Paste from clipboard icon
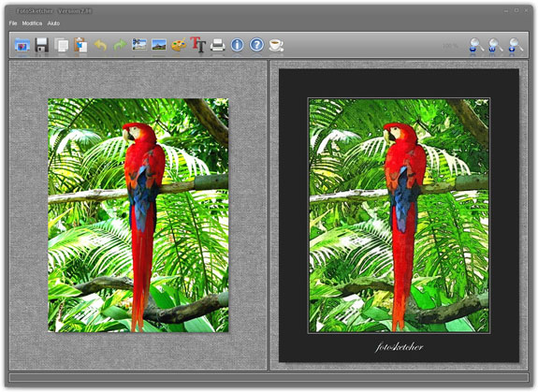538x392 pixels. (80, 45)
